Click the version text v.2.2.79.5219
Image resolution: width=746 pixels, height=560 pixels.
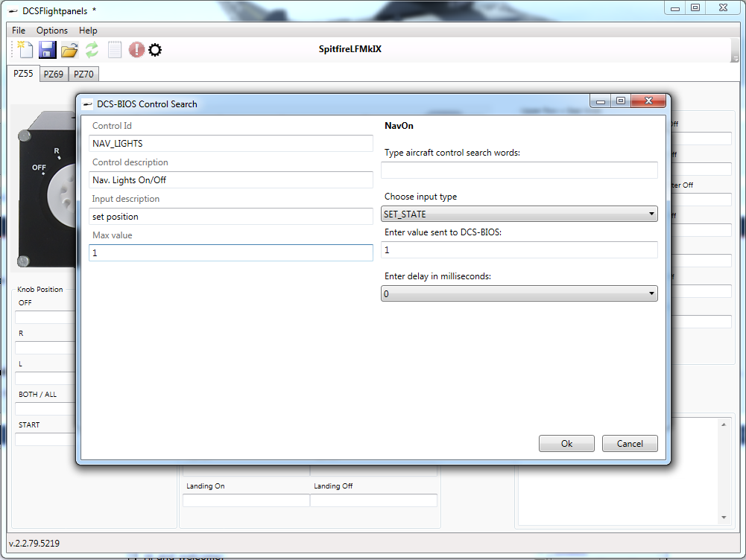point(34,544)
